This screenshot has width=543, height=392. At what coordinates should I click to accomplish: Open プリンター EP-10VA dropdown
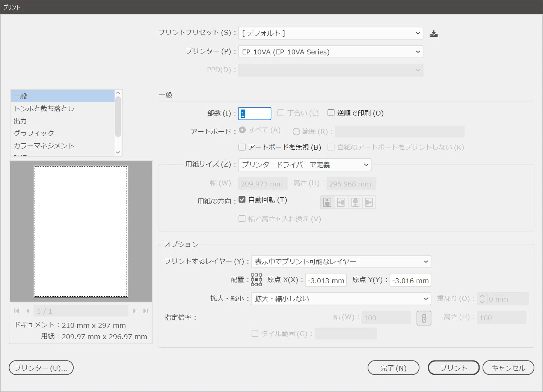coord(331,52)
